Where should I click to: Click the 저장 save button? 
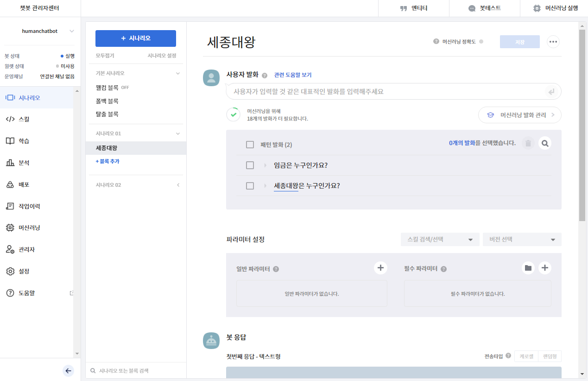pyautogui.click(x=520, y=42)
